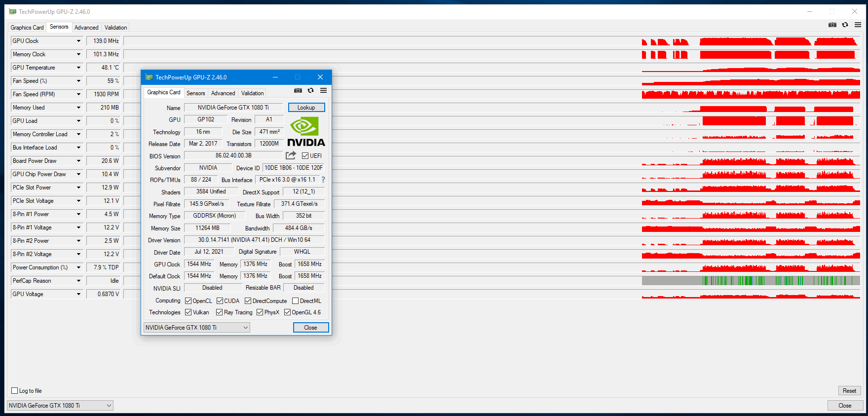Click the Driver Version field
The width and height of the screenshot is (868, 416).
point(254,240)
